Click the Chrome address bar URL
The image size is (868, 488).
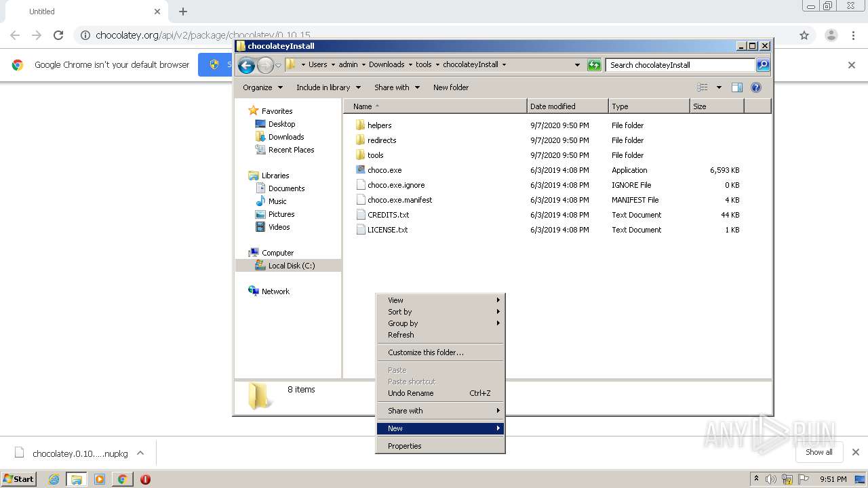(x=203, y=35)
